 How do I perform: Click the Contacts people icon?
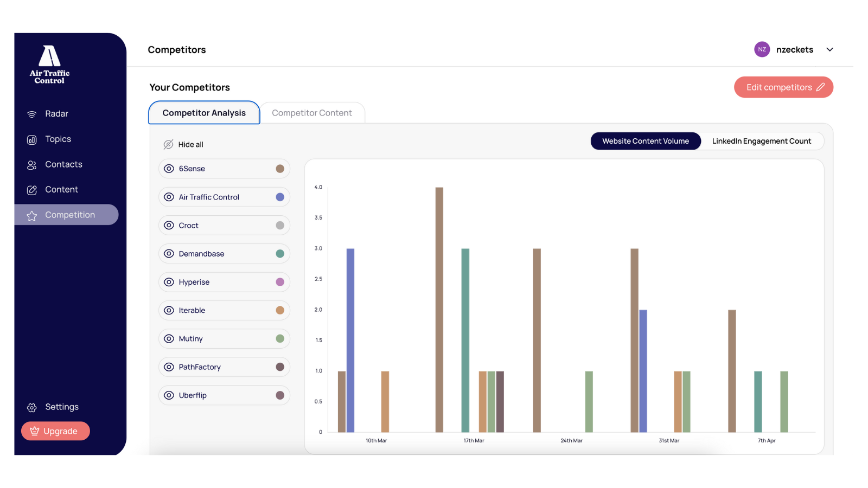pos(32,165)
